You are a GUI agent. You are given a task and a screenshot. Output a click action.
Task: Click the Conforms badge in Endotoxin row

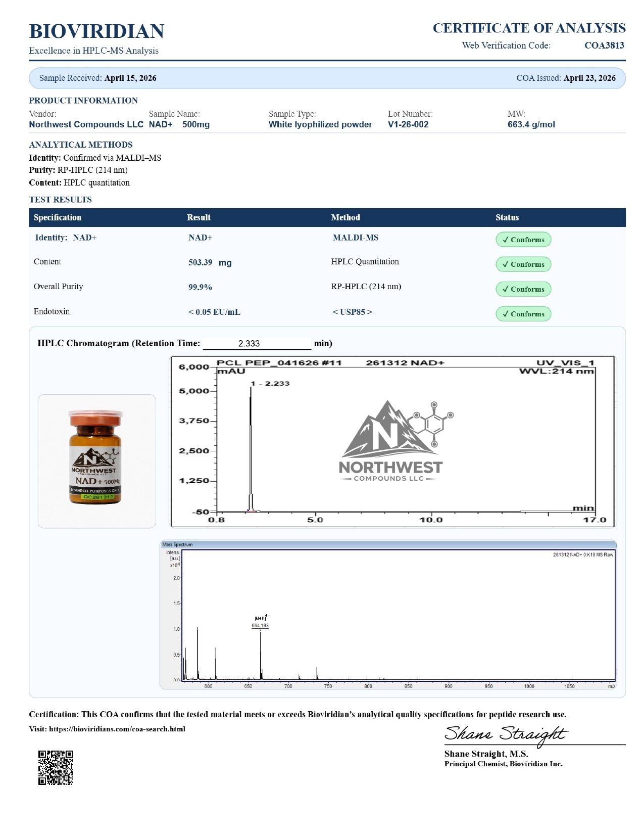(523, 314)
